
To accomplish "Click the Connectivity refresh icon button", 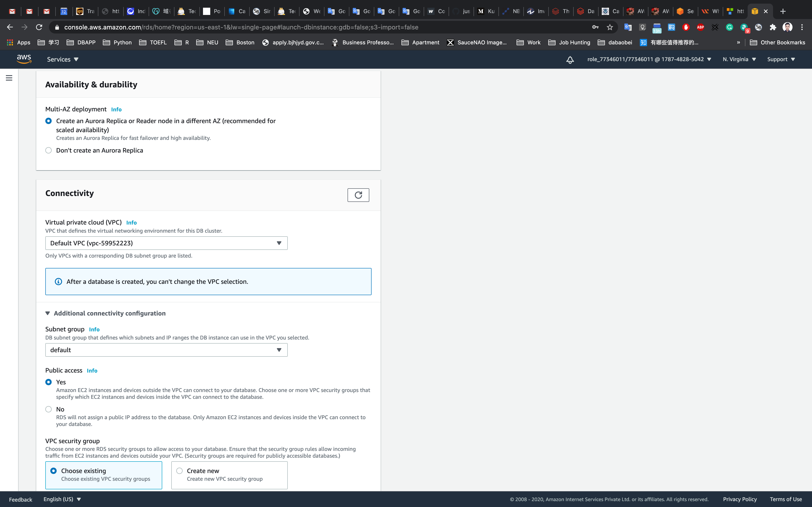I will (358, 195).
